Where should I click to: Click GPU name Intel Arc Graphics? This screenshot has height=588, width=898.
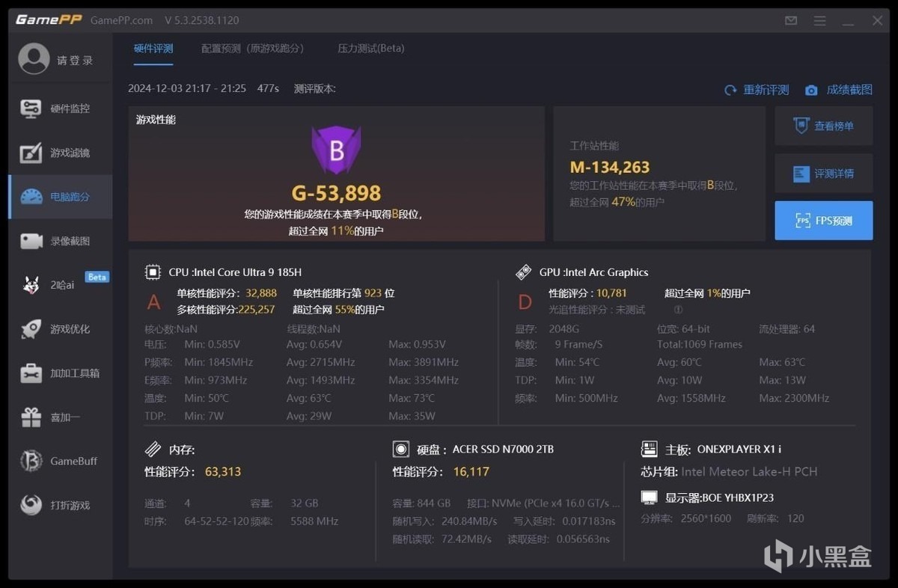pyautogui.click(x=607, y=272)
